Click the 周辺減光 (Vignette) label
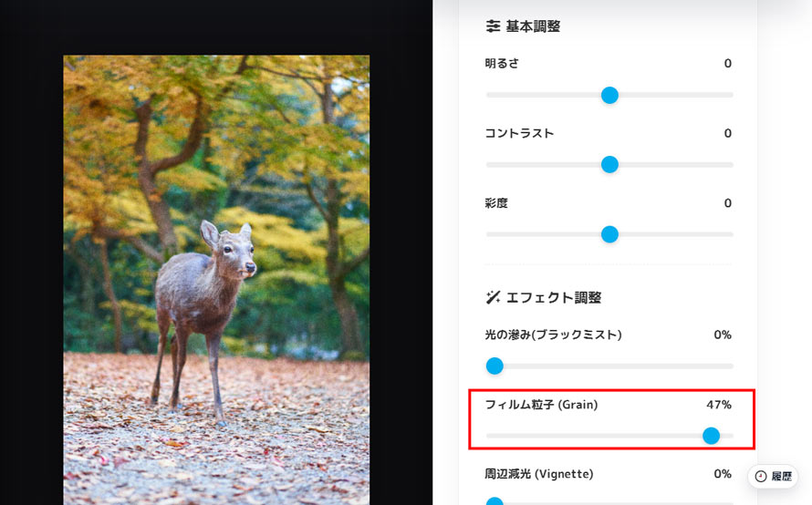Viewport: 812px width, 505px height. coord(539,474)
